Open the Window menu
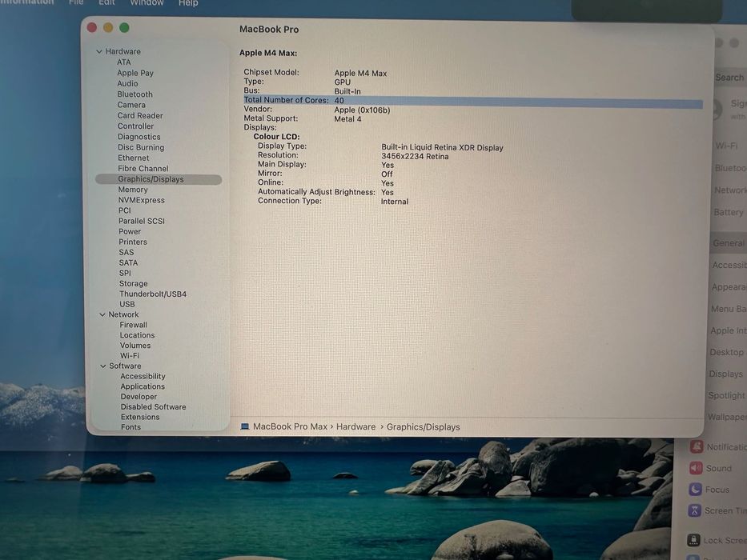Viewport: 747px width, 560px height. [147, 2]
